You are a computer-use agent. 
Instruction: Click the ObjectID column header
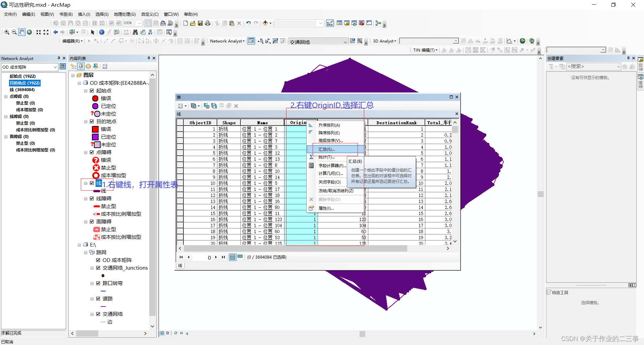pyautogui.click(x=200, y=123)
